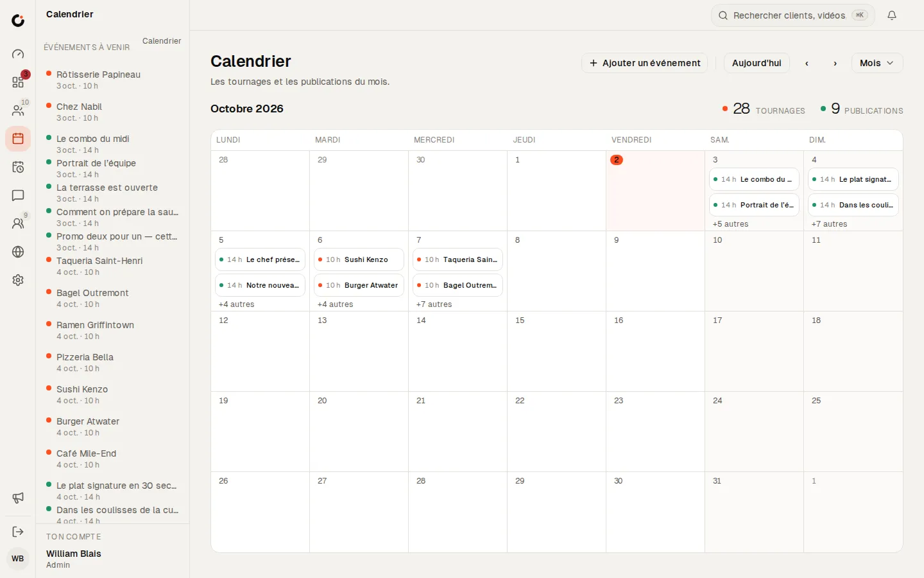
Task: Open the settings gear icon
Action: [18, 280]
